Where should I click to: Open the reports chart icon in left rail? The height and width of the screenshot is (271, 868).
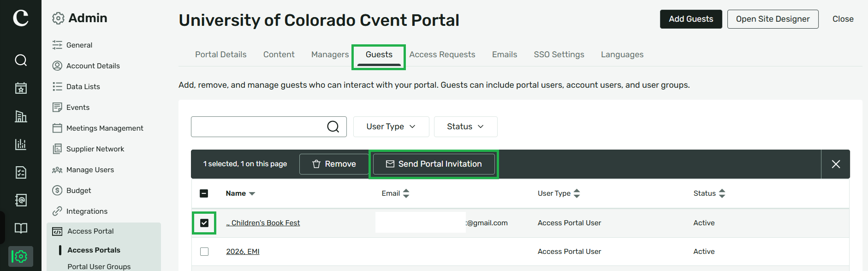(21, 145)
